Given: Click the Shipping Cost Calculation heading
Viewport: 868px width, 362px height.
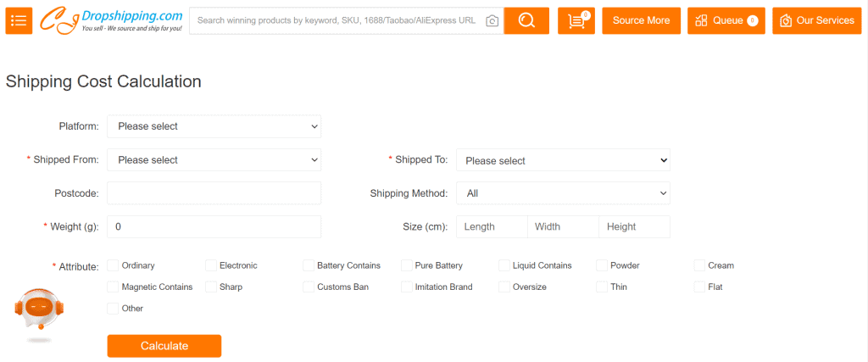Looking at the screenshot, I should [103, 81].
